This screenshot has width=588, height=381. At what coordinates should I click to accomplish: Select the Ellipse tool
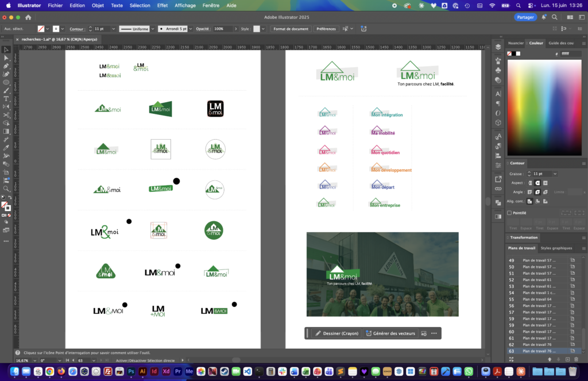(6, 82)
